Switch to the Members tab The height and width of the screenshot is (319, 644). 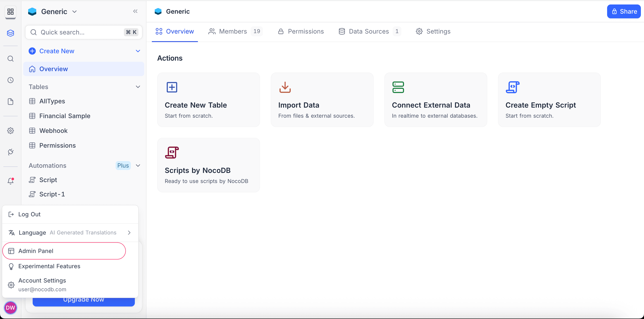click(x=233, y=31)
